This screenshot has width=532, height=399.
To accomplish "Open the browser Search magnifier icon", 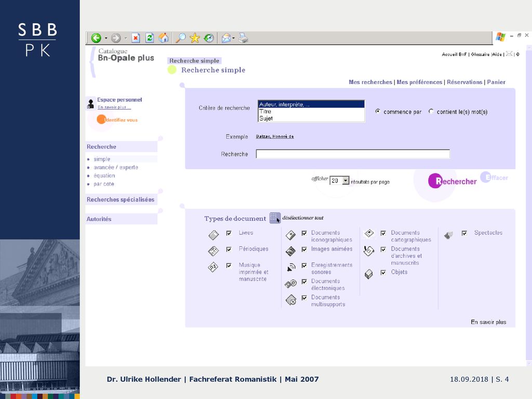I will [x=180, y=38].
